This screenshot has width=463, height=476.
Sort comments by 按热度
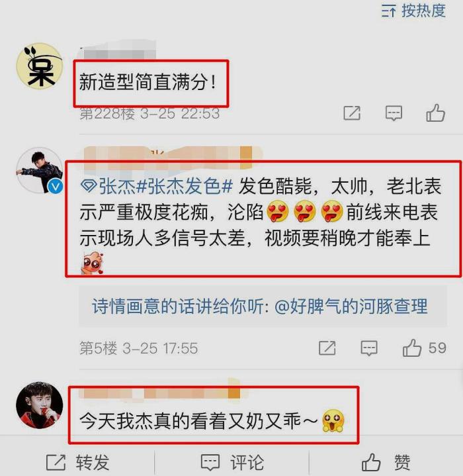[x=413, y=11]
